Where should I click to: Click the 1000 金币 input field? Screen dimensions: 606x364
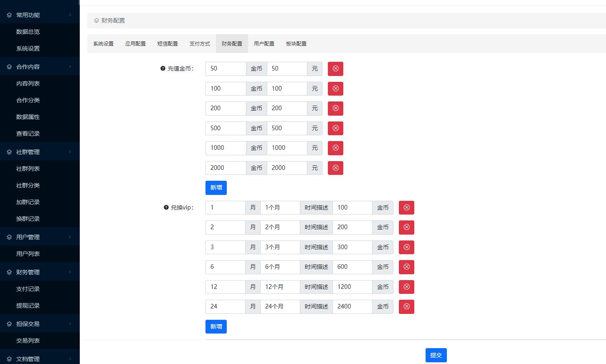[226, 148]
